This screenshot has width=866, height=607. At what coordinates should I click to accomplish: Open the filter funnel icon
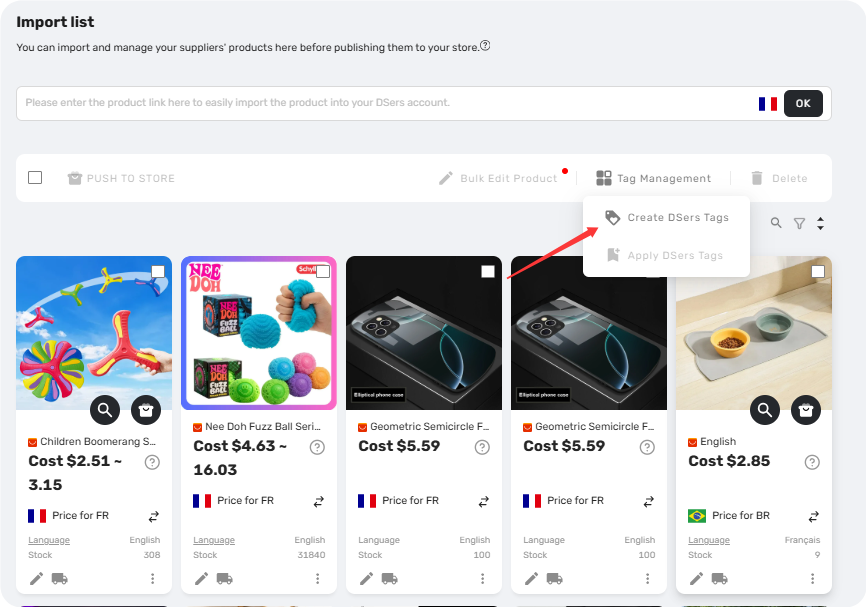799,223
